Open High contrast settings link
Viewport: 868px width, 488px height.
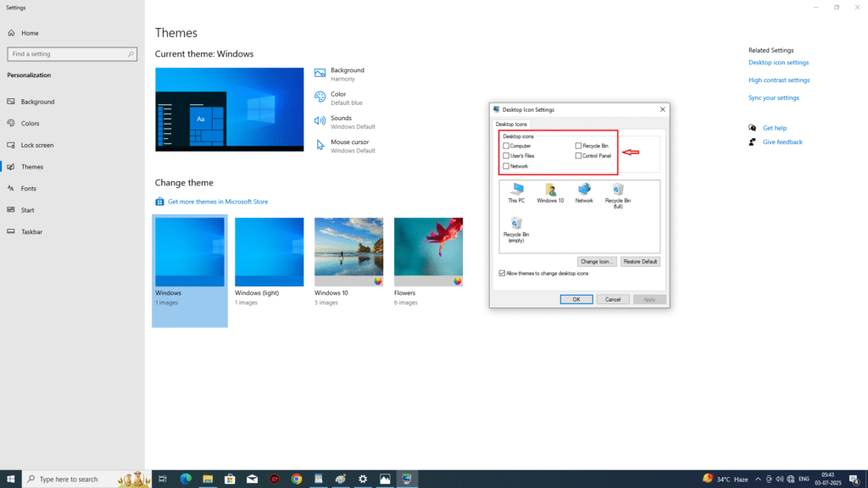779,80
